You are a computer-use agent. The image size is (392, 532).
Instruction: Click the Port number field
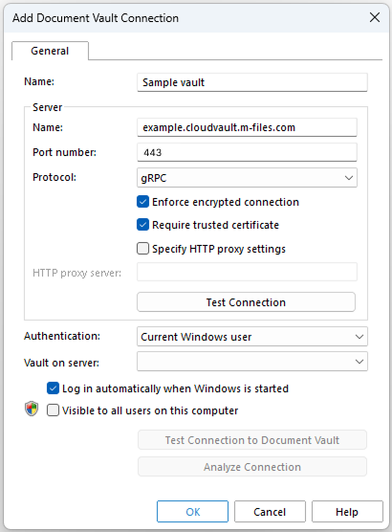(247, 152)
